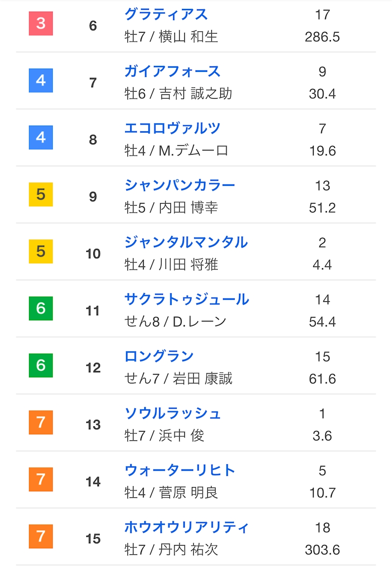Select favorite horse ソウルラッシュ

point(172,413)
